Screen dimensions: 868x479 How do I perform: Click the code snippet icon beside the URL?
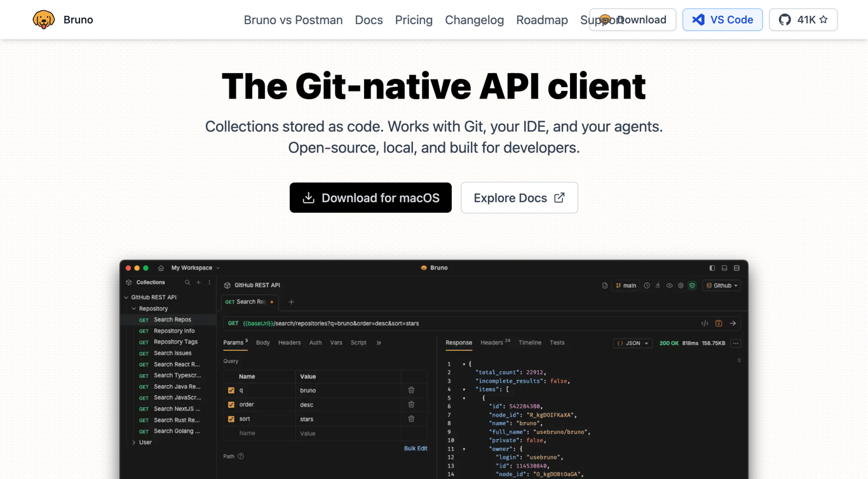tap(704, 323)
